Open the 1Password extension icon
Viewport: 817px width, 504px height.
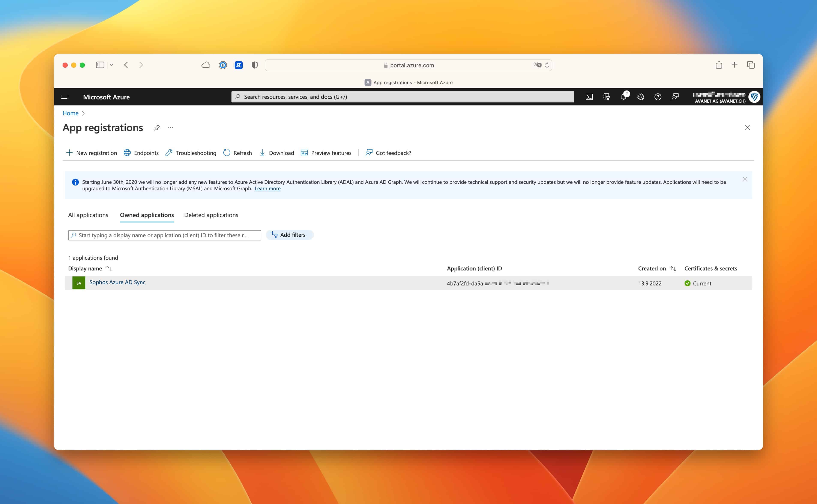[x=223, y=65]
